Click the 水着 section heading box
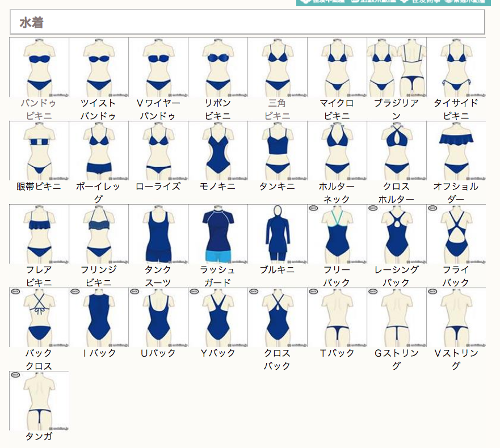This screenshot has width=500, height=448. coord(247,23)
